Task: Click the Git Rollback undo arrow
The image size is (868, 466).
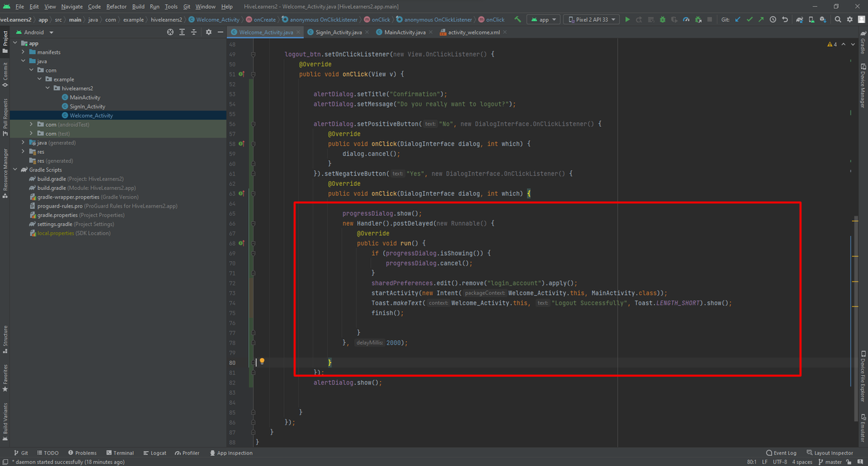Action: 785,20
